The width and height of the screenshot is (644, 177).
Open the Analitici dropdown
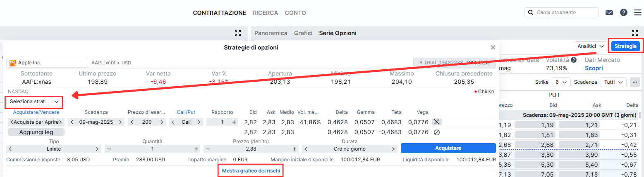pyautogui.click(x=589, y=46)
